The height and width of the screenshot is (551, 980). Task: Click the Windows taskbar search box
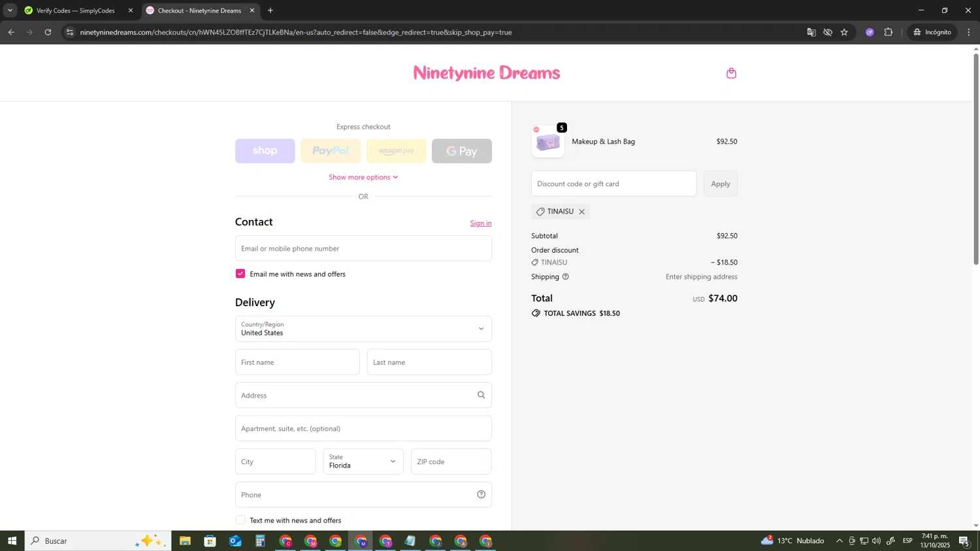98,541
